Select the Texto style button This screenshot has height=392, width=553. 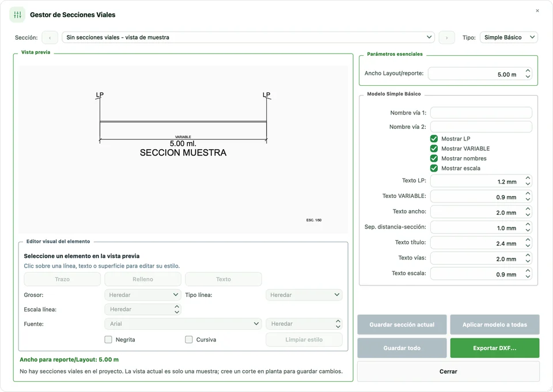click(224, 279)
